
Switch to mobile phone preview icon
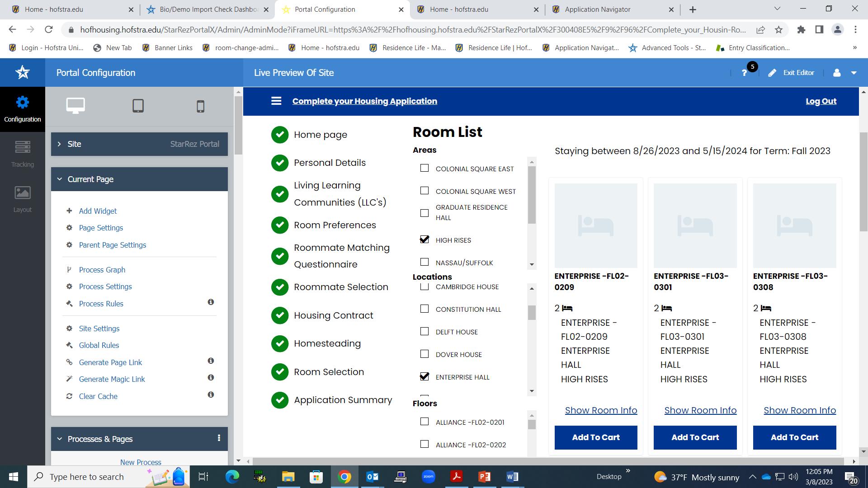coord(200,106)
